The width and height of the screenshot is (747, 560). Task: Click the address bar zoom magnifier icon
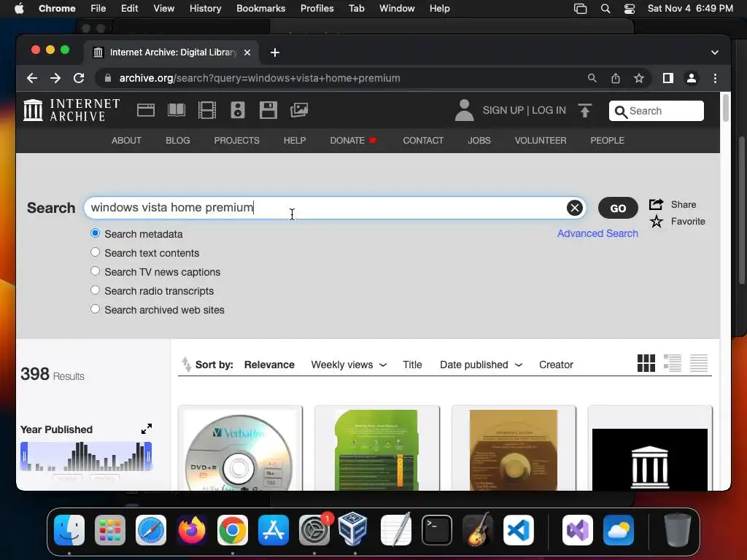592,78
